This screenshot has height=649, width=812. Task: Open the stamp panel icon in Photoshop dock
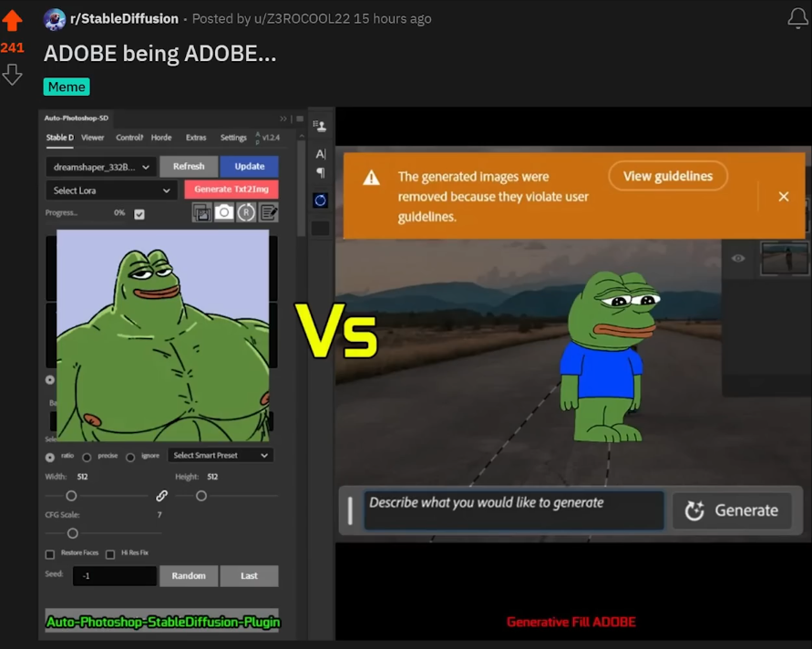click(320, 126)
